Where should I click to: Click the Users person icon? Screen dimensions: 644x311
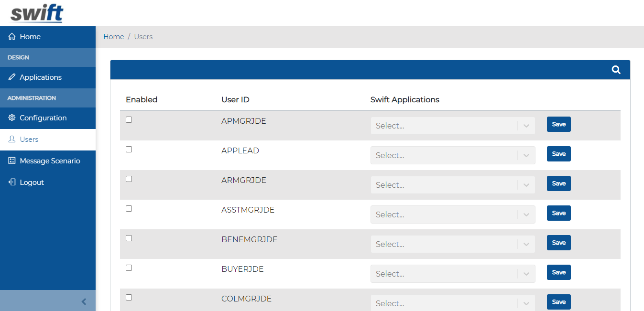(11, 139)
